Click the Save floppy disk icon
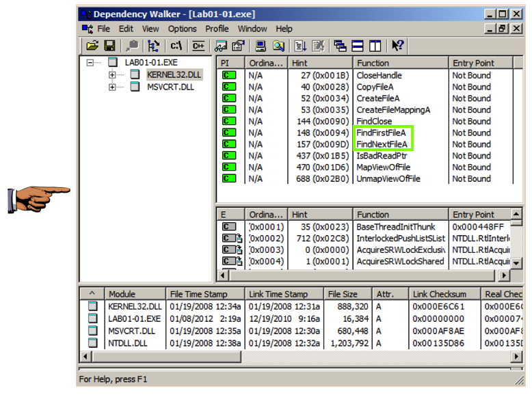 (109, 46)
